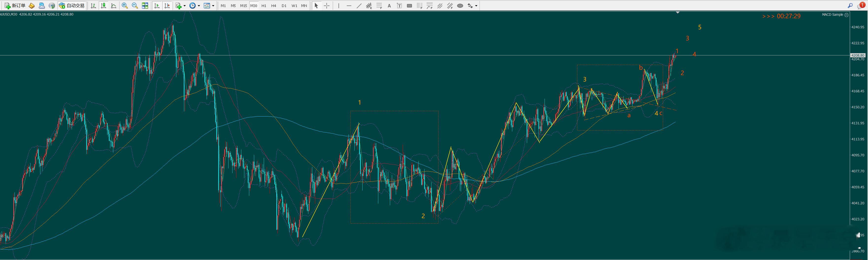Select the rectangle shape tool

click(x=409, y=6)
